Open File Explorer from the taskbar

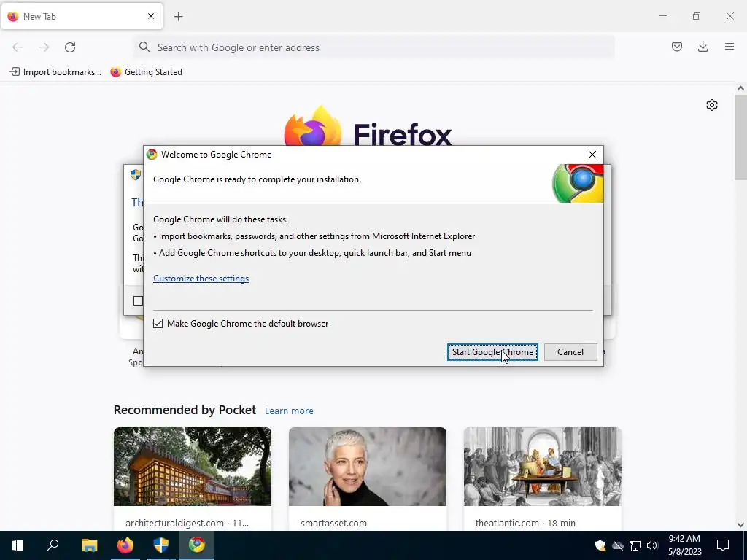tap(89, 545)
